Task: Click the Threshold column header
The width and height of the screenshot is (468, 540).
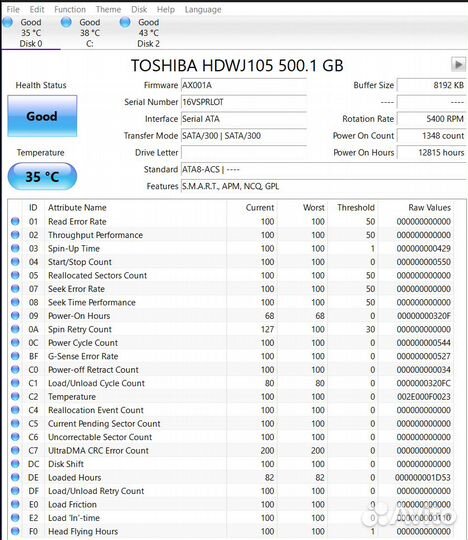Action: point(356,208)
